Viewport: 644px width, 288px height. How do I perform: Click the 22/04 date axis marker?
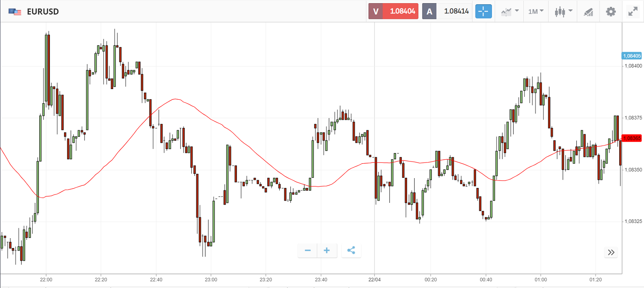[374, 280]
